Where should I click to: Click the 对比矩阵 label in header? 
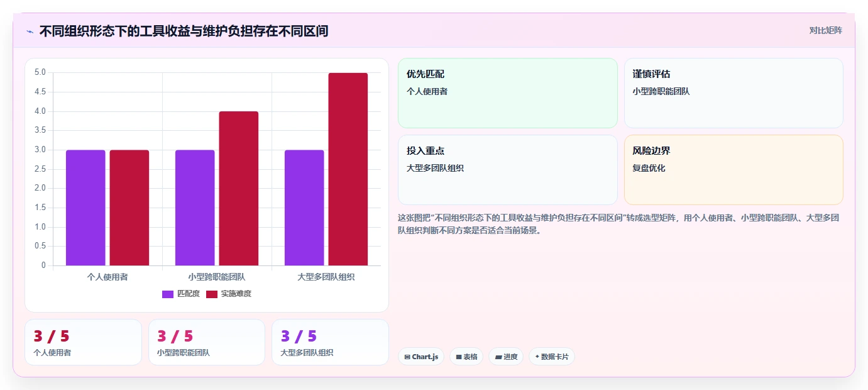pos(825,30)
